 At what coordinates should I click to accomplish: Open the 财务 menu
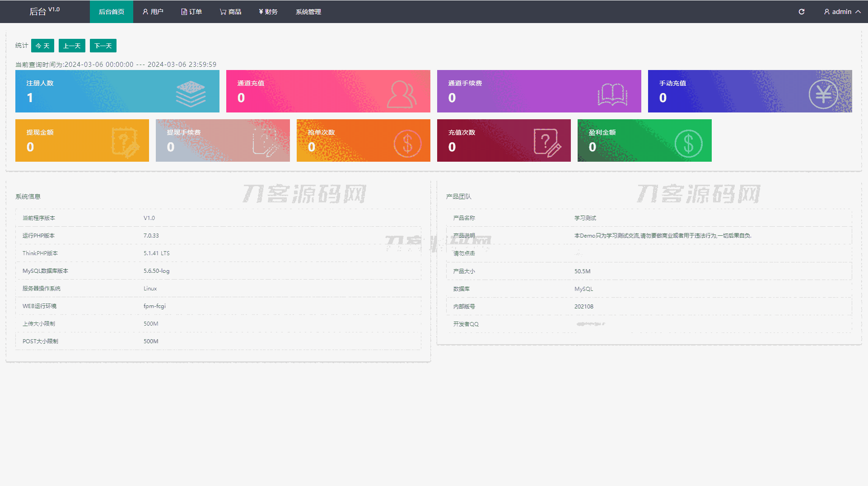pyautogui.click(x=268, y=12)
